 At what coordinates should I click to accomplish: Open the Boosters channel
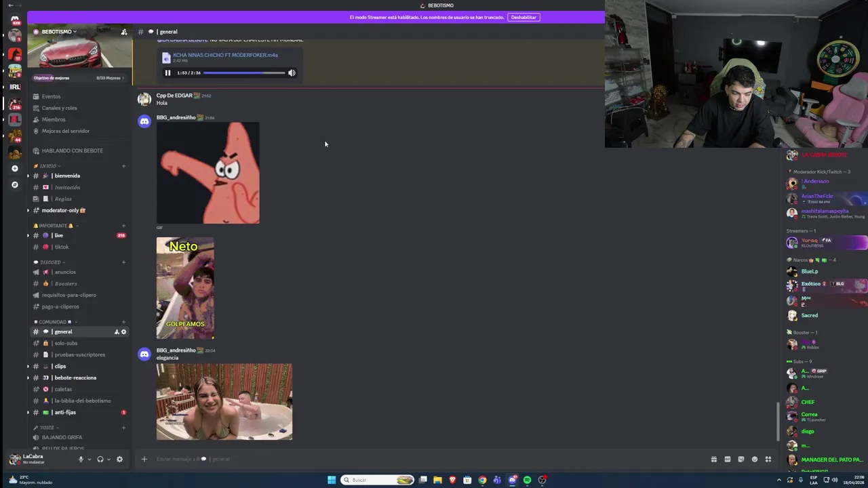[x=80, y=283]
